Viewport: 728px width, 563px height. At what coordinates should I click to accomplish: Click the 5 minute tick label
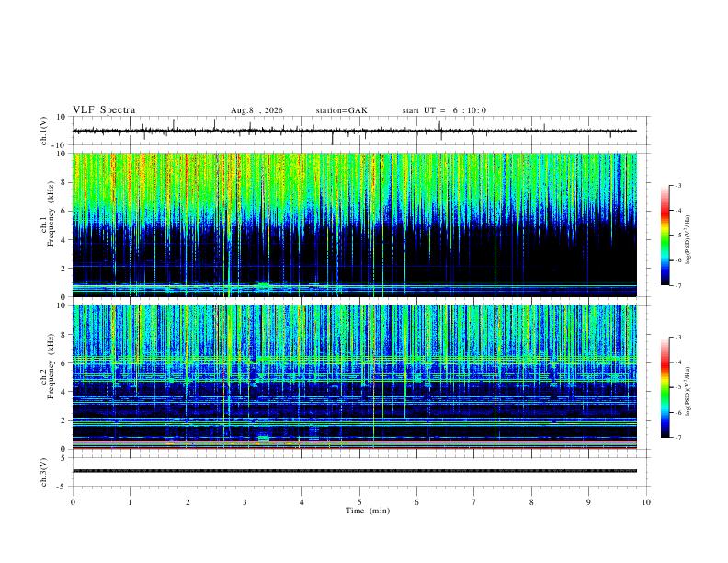pyautogui.click(x=359, y=502)
